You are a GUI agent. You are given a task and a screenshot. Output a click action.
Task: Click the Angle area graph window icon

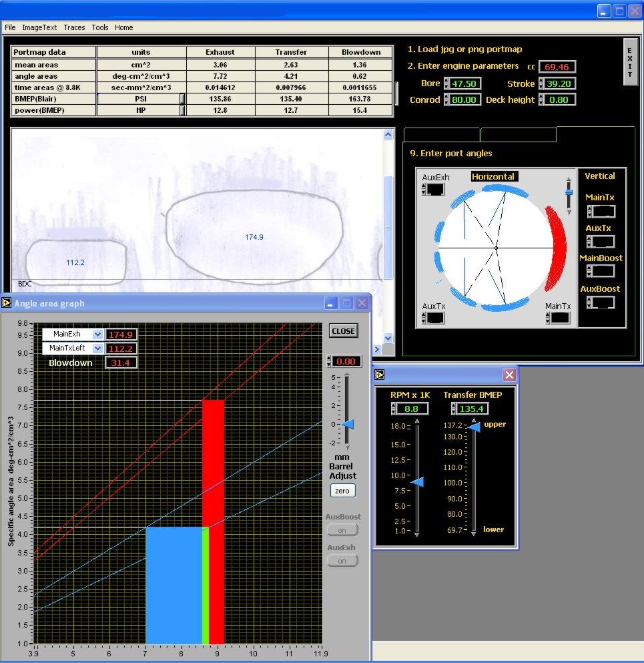7,303
